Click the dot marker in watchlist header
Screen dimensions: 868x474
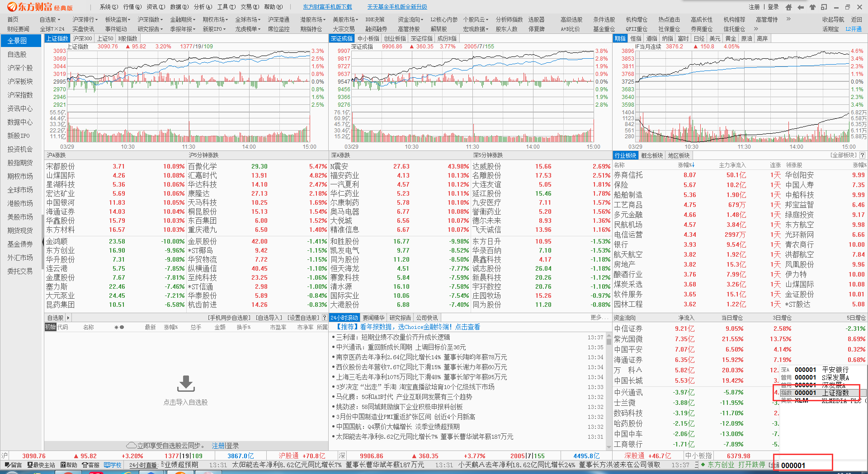point(122,327)
